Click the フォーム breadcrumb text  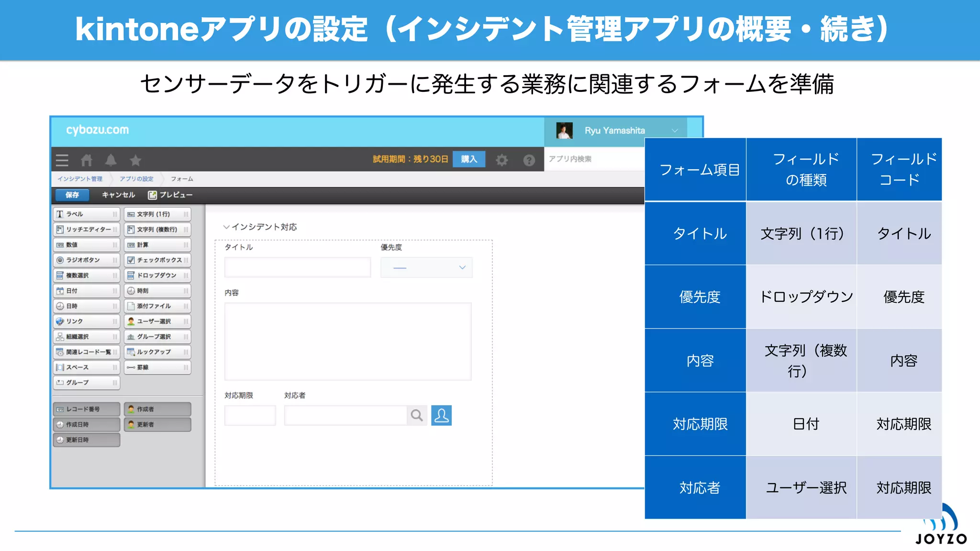pyautogui.click(x=182, y=179)
